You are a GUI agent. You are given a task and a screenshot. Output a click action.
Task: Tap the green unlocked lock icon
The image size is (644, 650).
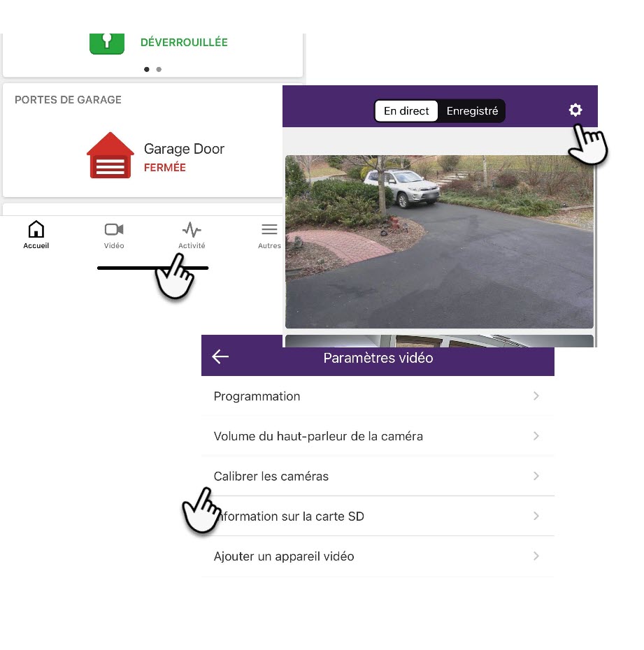[x=107, y=43]
